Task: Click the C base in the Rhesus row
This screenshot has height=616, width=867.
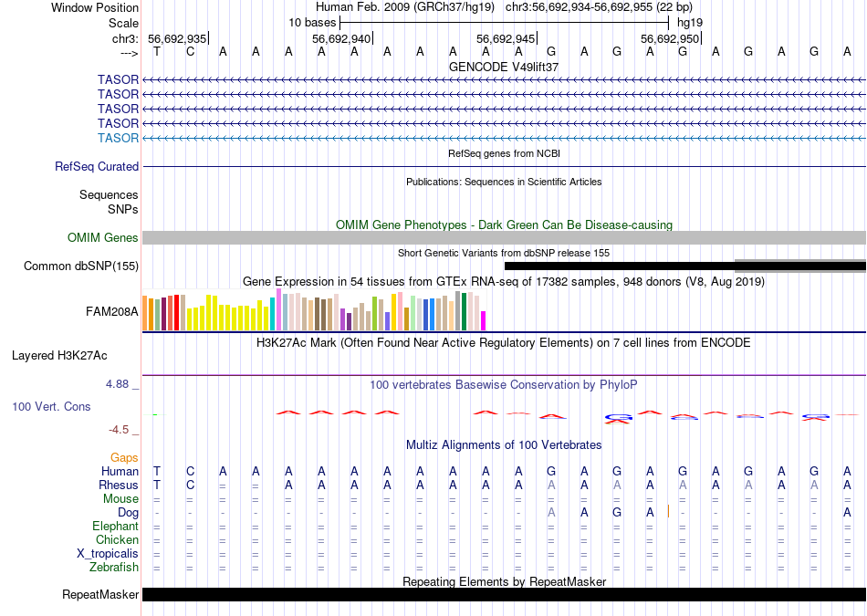Action: tap(190, 485)
